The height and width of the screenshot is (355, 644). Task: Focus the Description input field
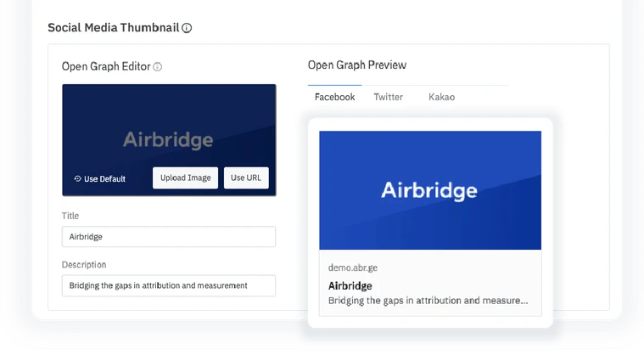click(169, 285)
